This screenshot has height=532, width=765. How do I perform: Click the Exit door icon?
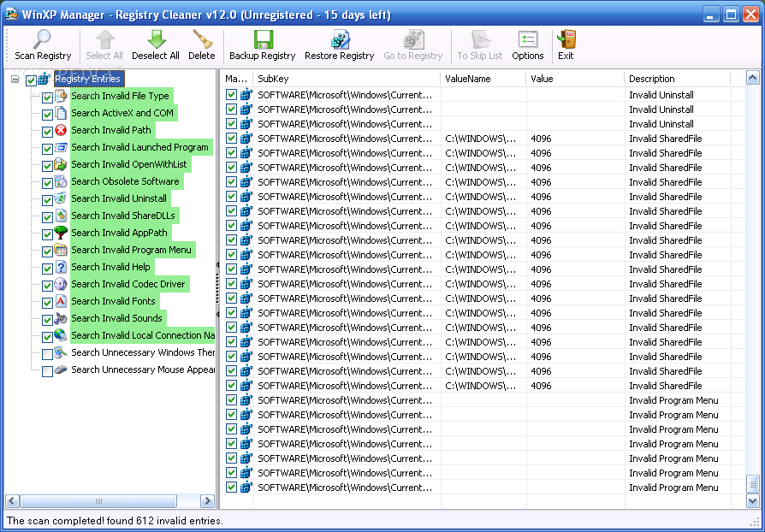(566, 39)
